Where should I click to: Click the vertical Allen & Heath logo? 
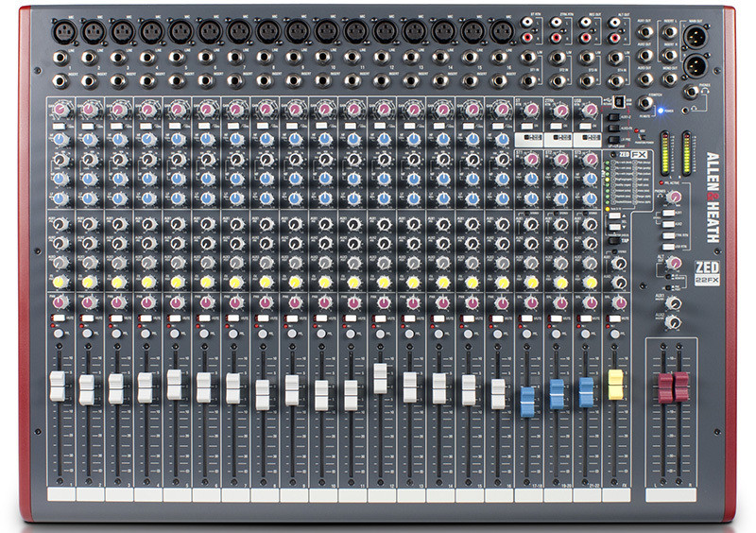point(713,198)
